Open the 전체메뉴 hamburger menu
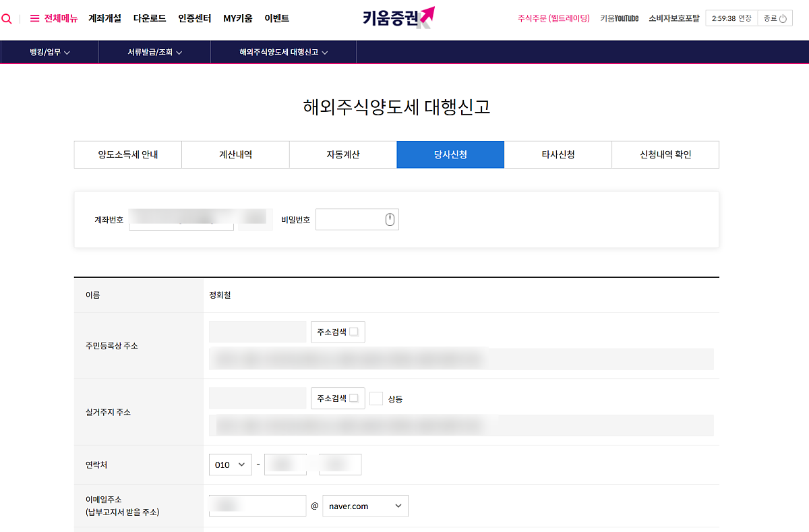 point(54,19)
